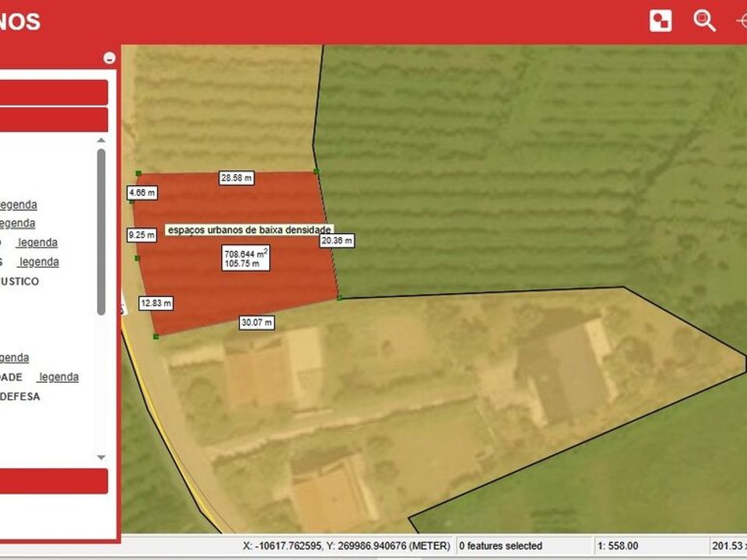Open the circle-and-square shapes tool icon
Viewport: 747px width, 560px height.
661,21
